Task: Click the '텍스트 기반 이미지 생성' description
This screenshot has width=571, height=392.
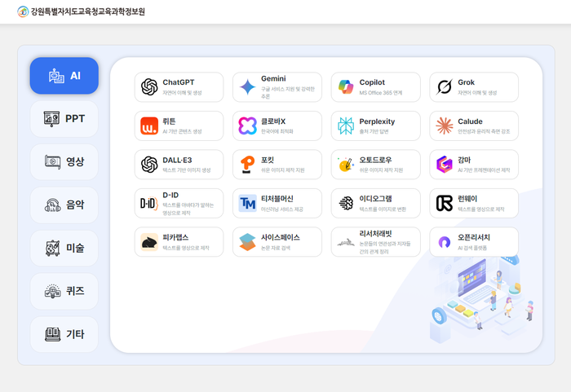Action: (187, 170)
